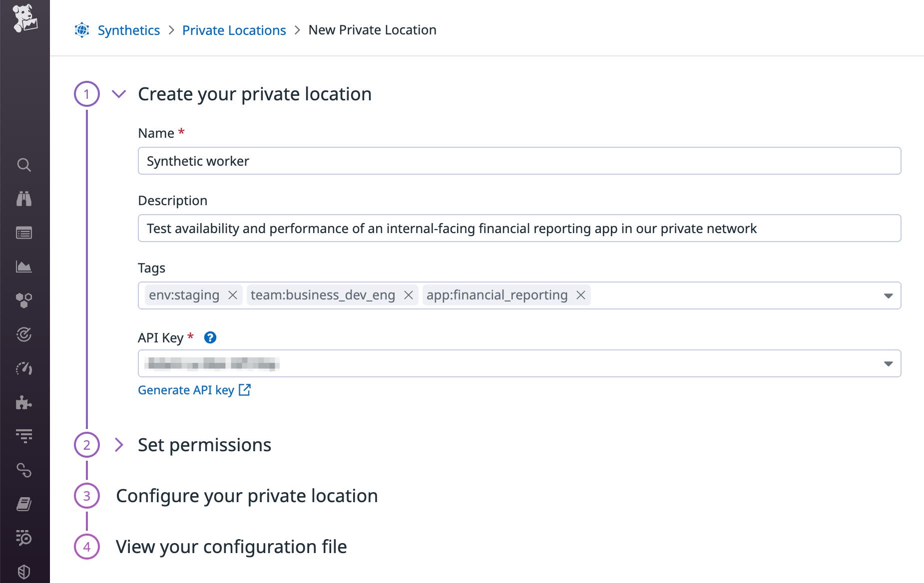
Task: Remove the app:financial_reporting tag
Action: point(581,295)
